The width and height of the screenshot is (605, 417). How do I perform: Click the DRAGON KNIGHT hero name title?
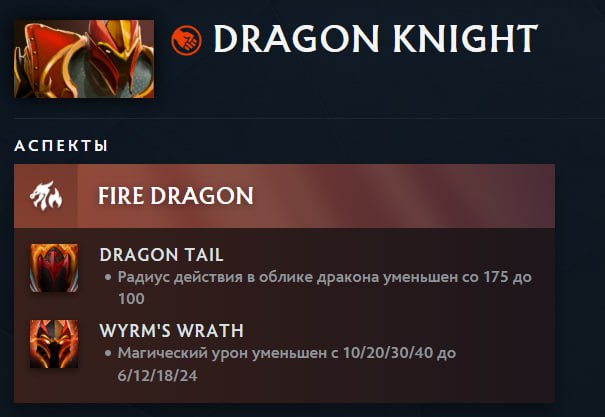pyautogui.click(x=375, y=39)
